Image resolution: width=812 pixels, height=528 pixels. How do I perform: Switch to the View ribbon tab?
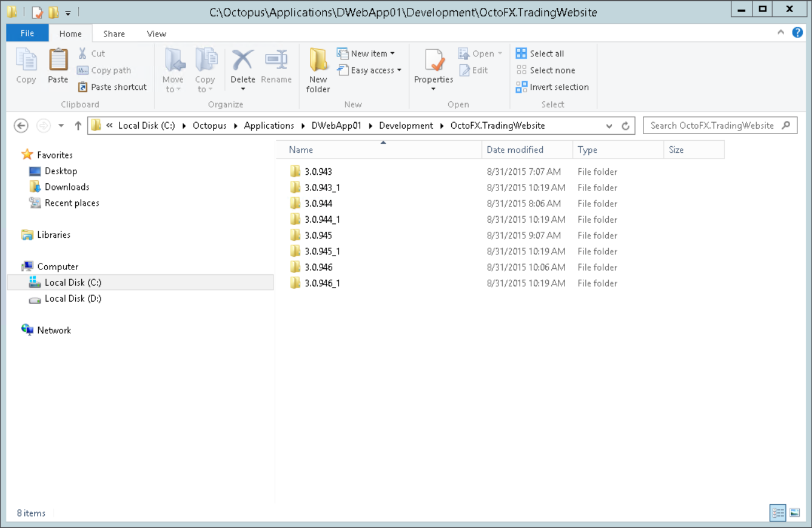pos(156,34)
